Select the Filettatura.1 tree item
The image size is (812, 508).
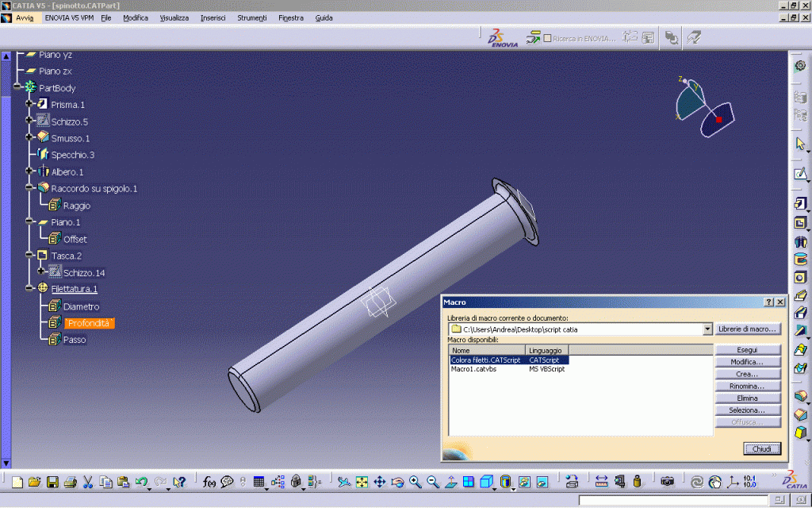(x=75, y=289)
